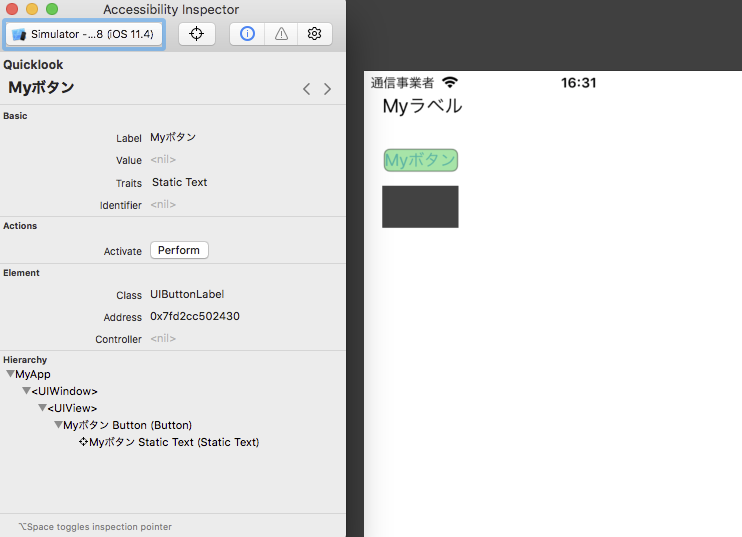Click the Wi-Fi icon in simulator status bar

point(450,82)
